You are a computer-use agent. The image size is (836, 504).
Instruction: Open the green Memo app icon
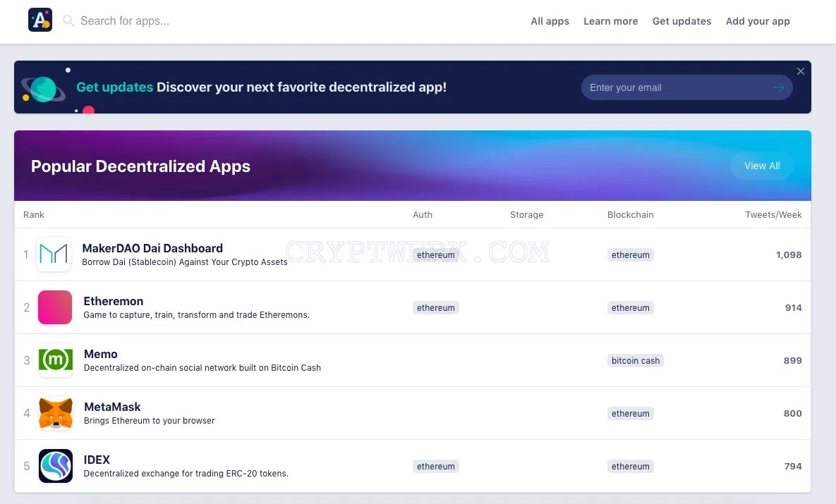coord(56,360)
